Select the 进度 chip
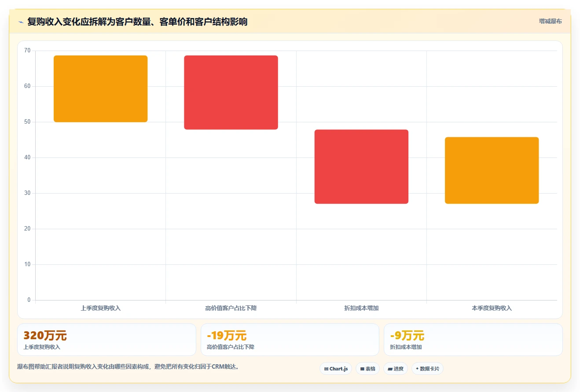Viewport: 580px width, 392px height. coord(396,369)
